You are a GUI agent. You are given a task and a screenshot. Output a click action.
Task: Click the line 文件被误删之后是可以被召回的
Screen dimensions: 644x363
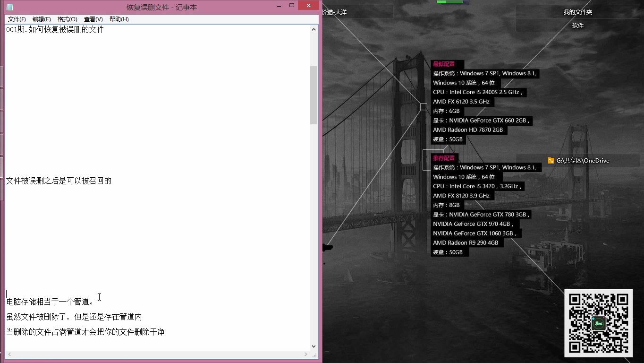pos(59,181)
